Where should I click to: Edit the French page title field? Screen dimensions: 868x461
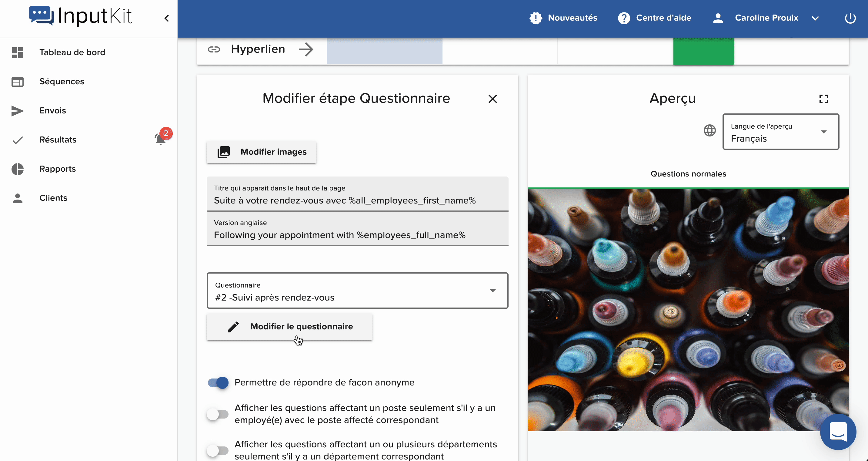[358, 194]
